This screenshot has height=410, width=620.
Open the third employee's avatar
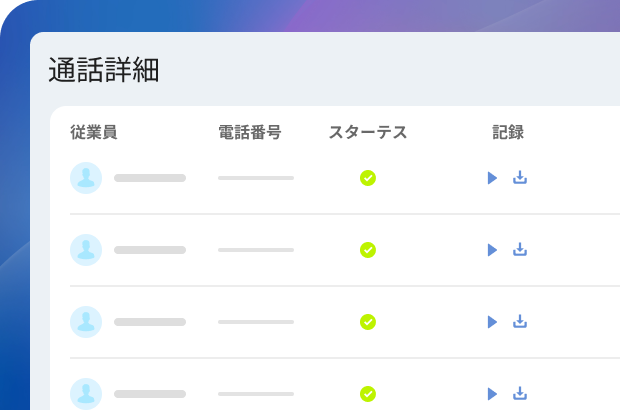86,322
